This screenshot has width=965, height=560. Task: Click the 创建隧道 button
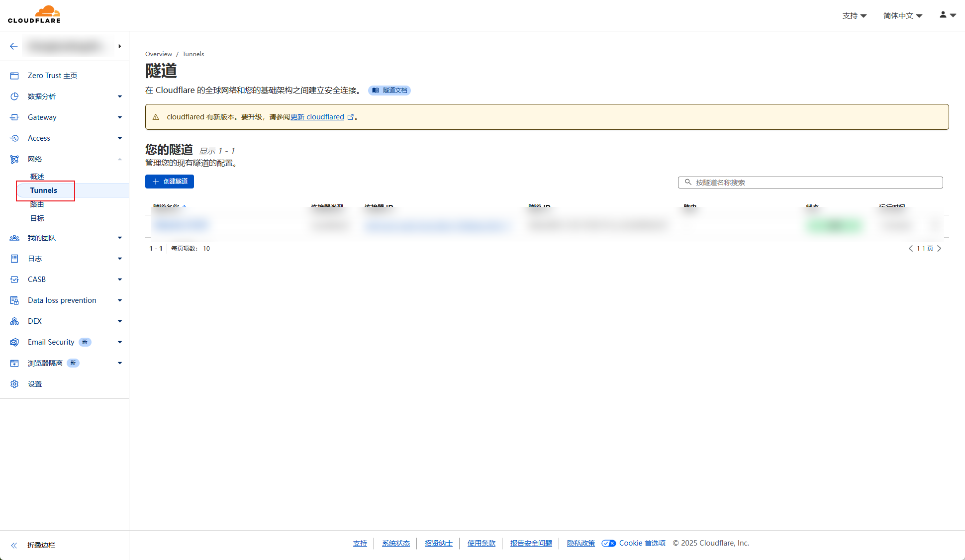coord(170,182)
